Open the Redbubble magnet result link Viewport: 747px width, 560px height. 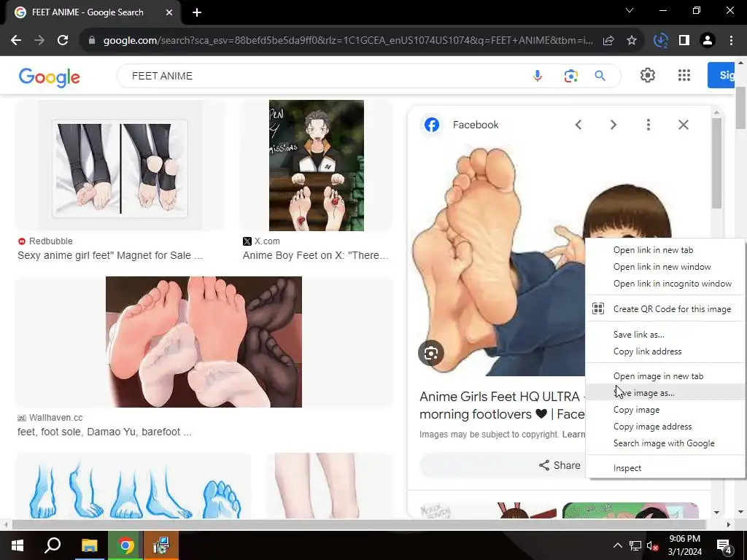click(110, 255)
